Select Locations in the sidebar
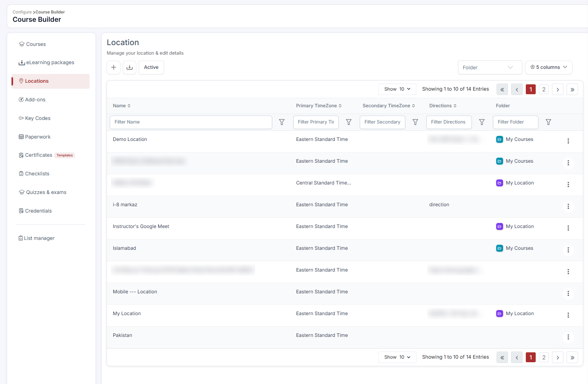 tap(51, 81)
